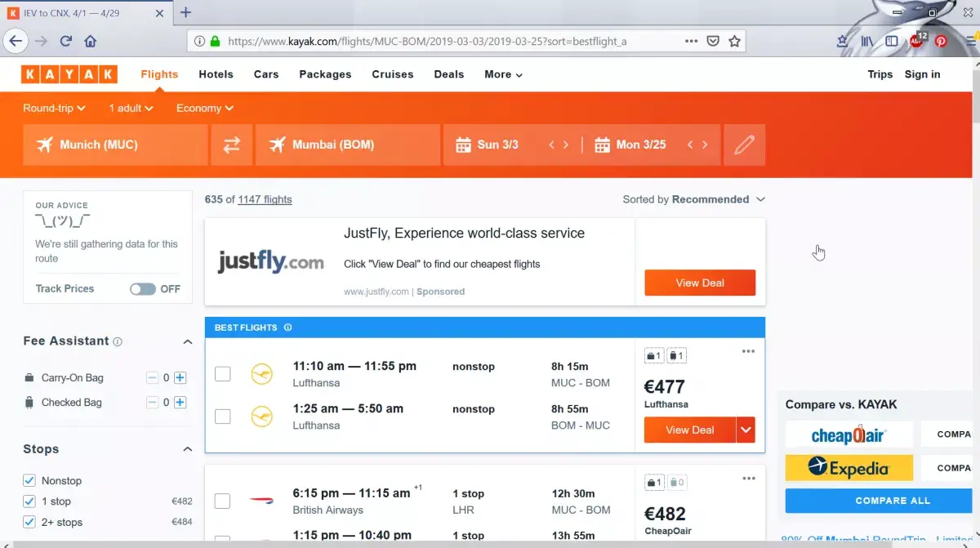Image resolution: width=980 pixels, height=548 pixels.
Task: Open the browser home page
Action: pyautogui.click(x=90, y=41)
